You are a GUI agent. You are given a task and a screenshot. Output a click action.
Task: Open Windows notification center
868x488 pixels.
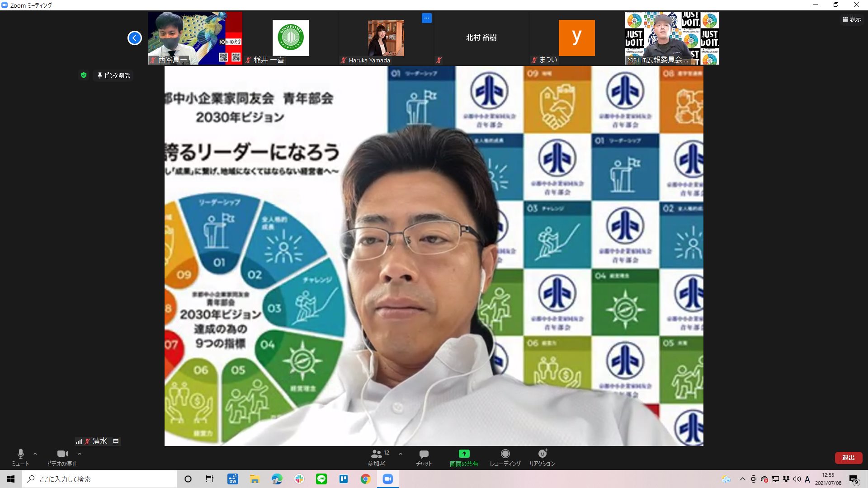854,479
